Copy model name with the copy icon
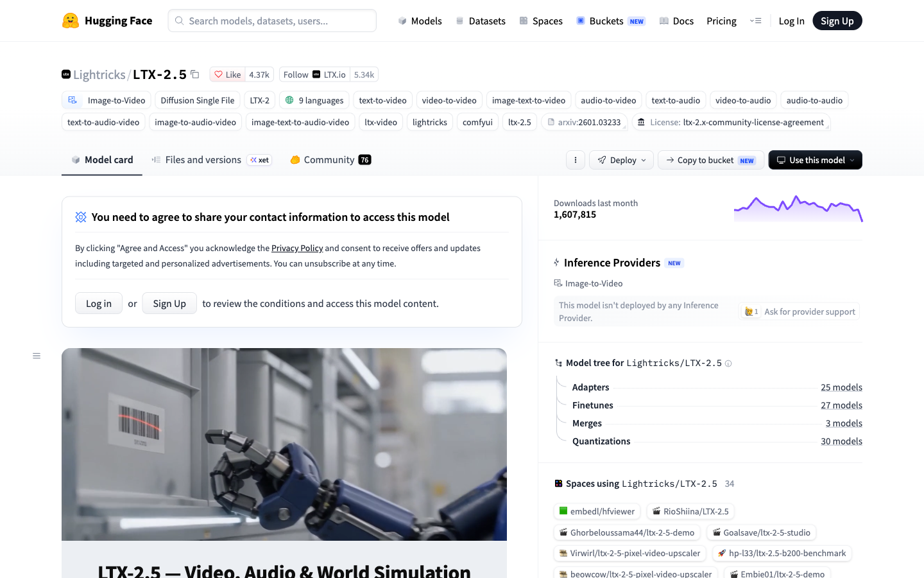Viewport: 924px width, 578px height. tap(195, 74)
